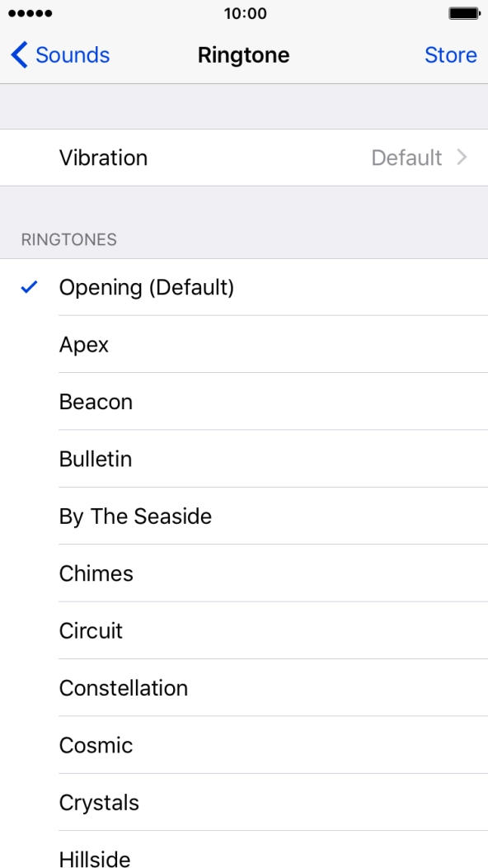Open the ringtone Store
The image size is (488, 868).
tap(451, 54)
